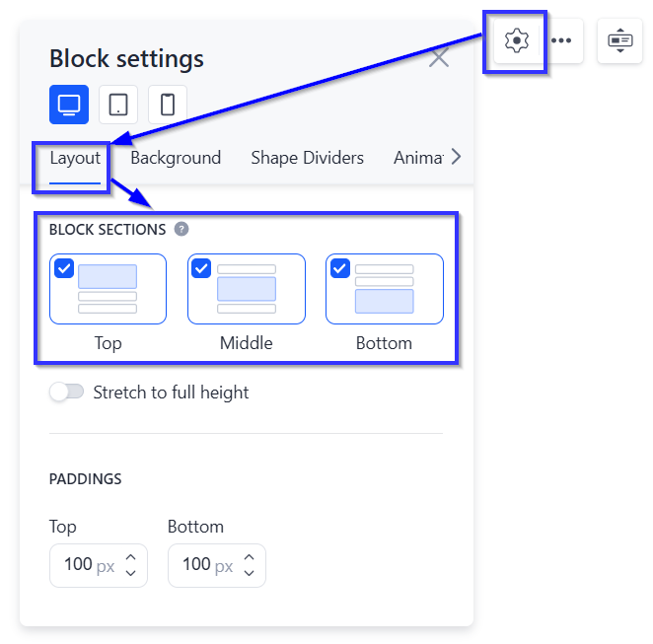Decrease Bottom padding with down arrow
The width and height of the screenshot is (653, 644).
coord(249,573)
